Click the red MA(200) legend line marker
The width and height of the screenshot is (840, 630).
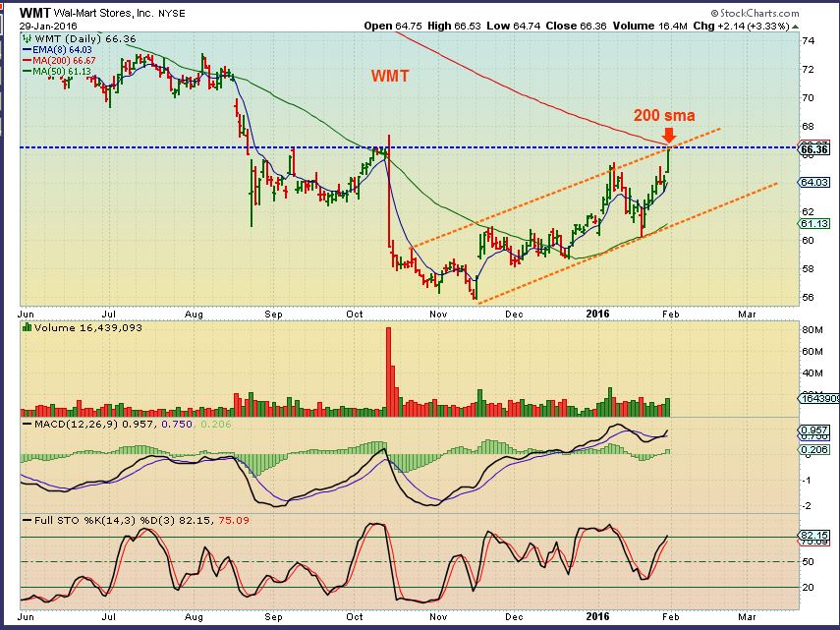pyautogui.click(x=27, y=61)
